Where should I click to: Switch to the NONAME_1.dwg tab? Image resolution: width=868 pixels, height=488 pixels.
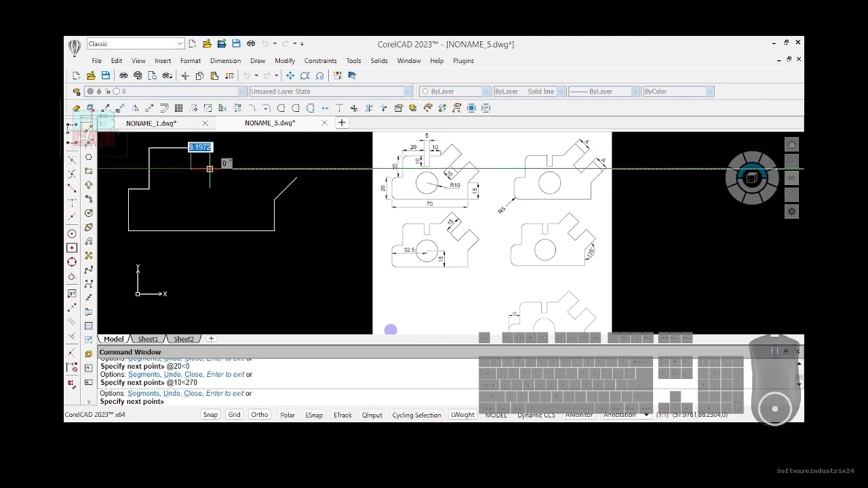pyautogui.click(x=151, y=123)
